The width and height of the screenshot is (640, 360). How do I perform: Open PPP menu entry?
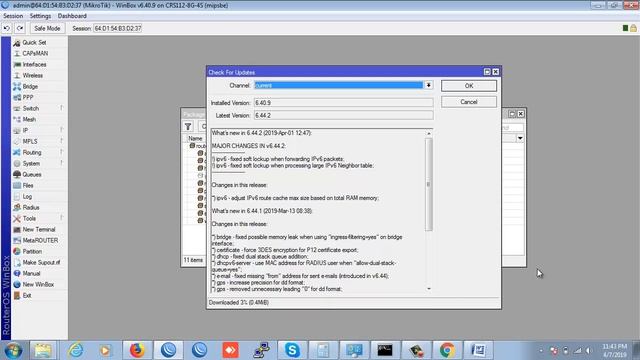click(28, 98)
